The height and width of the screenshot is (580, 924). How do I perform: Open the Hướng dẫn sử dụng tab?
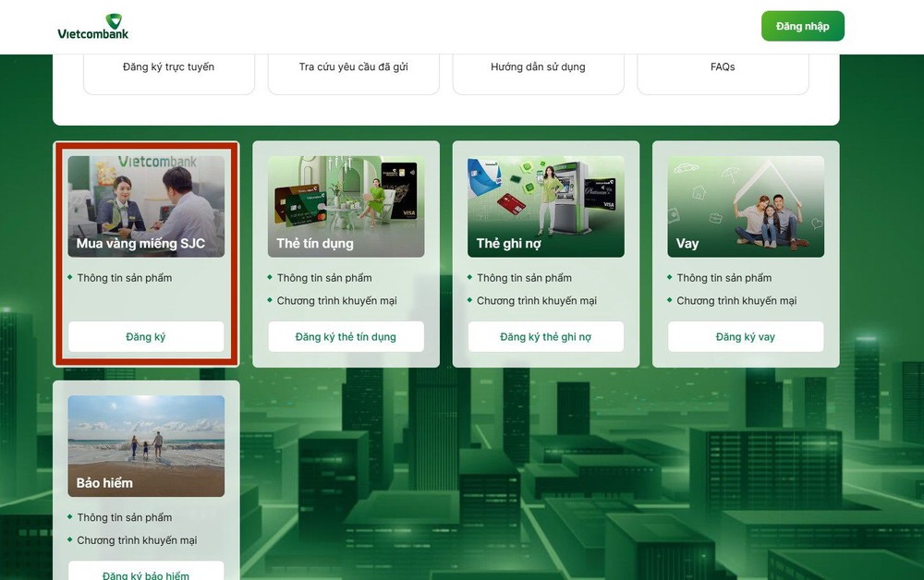(x=538, y=66)
